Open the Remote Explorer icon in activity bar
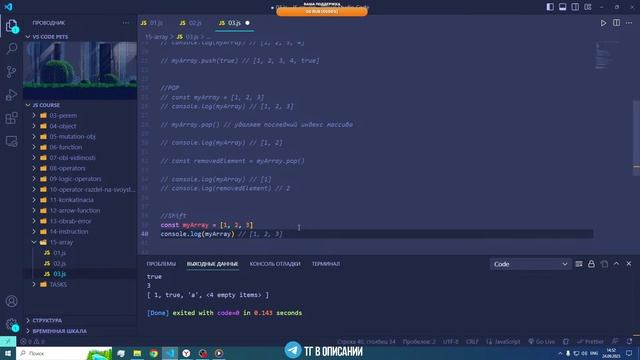Image resolution: width=640 pixels, height=360 pixels. click(x=11, y=141)
